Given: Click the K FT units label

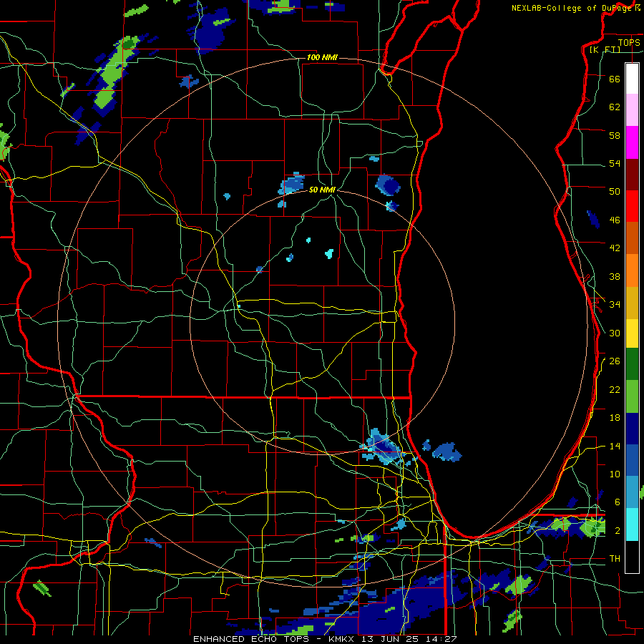Looking at the screenshot, I should pos(605,49).
